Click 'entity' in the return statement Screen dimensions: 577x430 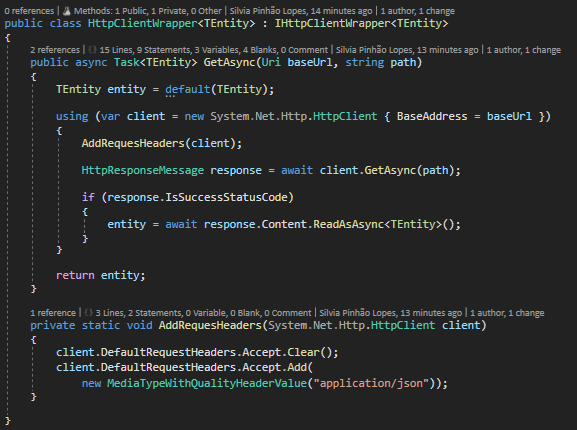coord(120,275)
